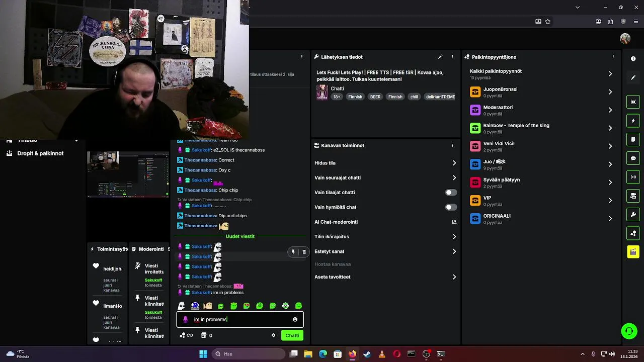Viewport: 644px width, 362px height.
Task: Click the info icon in right sidebar
Action: pos(633,59)
